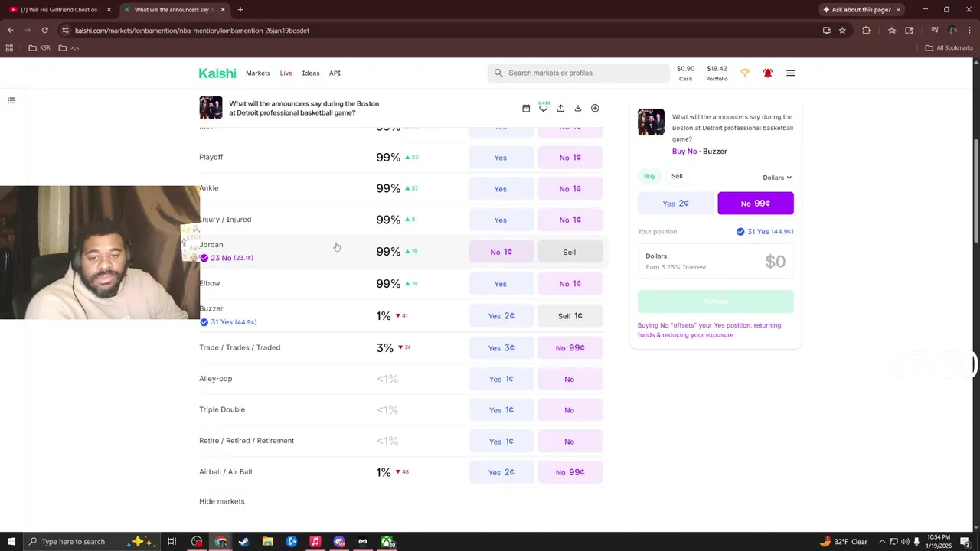Click Task View icon on taskbar
The width and height of the screenshot is (980, 551).
pyautogui.click(x=172, y=542)
